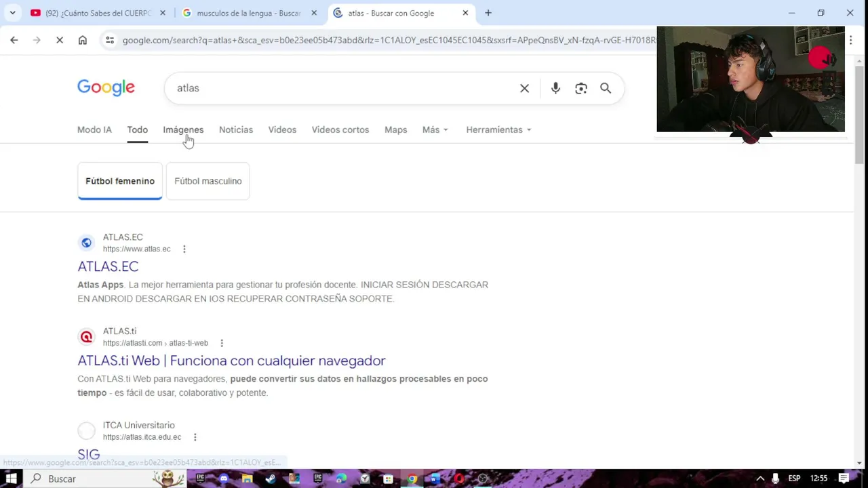Screen dimensions: 868x488
Task: Click the Google logo
Action: (x=106, y=88)
